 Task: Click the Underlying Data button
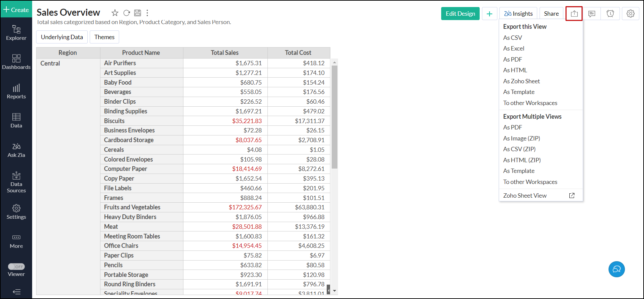pos(62,37)
